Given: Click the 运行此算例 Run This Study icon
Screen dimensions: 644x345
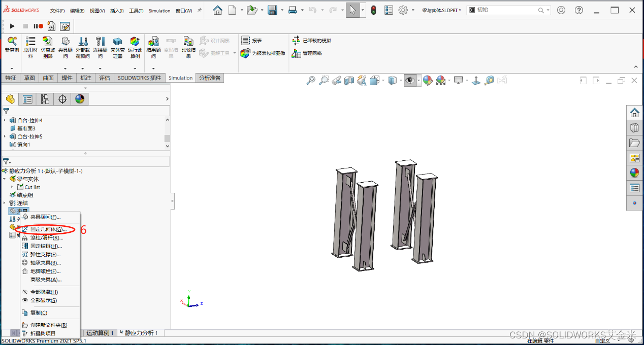Looking at the screenshot, I should pyautogui.click(x=135, y=42).
